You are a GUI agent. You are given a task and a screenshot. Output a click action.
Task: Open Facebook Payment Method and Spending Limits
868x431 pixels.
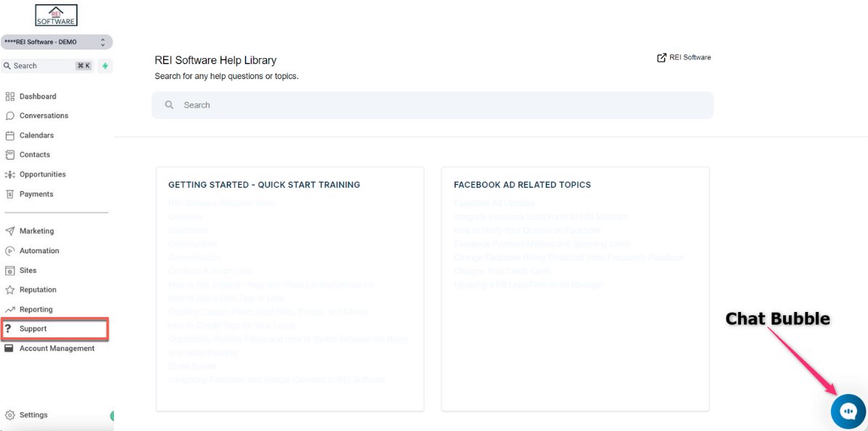coord(542,244)
